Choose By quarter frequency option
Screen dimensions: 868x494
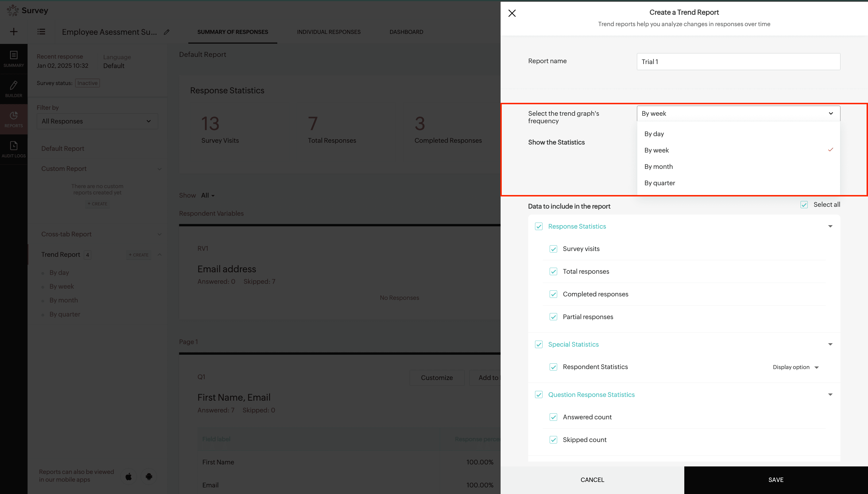(x=660, y=183)
